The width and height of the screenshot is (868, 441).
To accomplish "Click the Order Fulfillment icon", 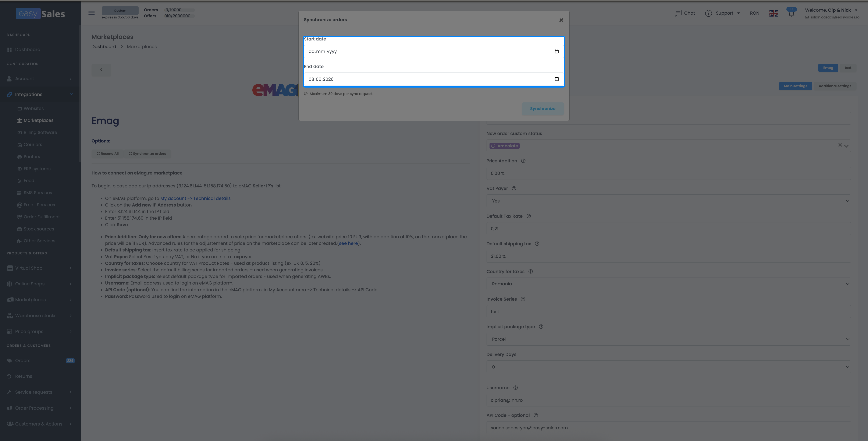I will tap(19, 217).
